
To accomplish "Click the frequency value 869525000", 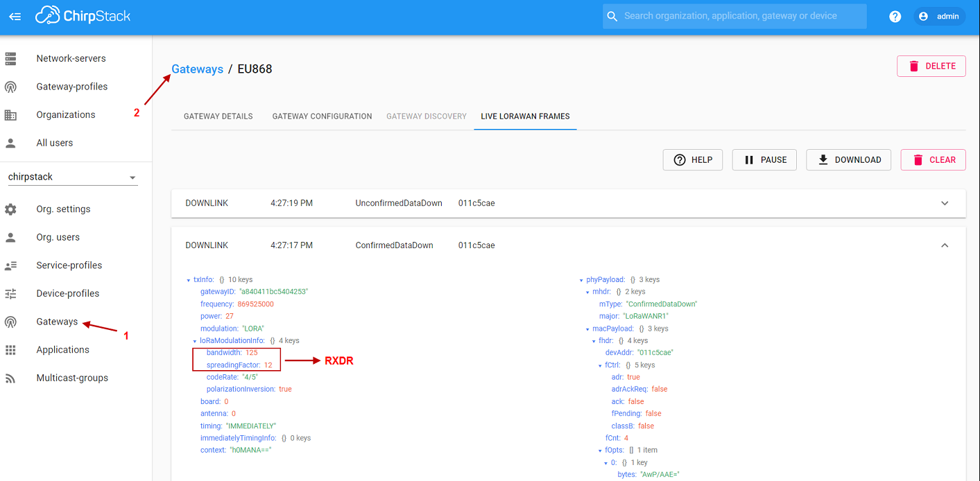I will coord(256,304).
